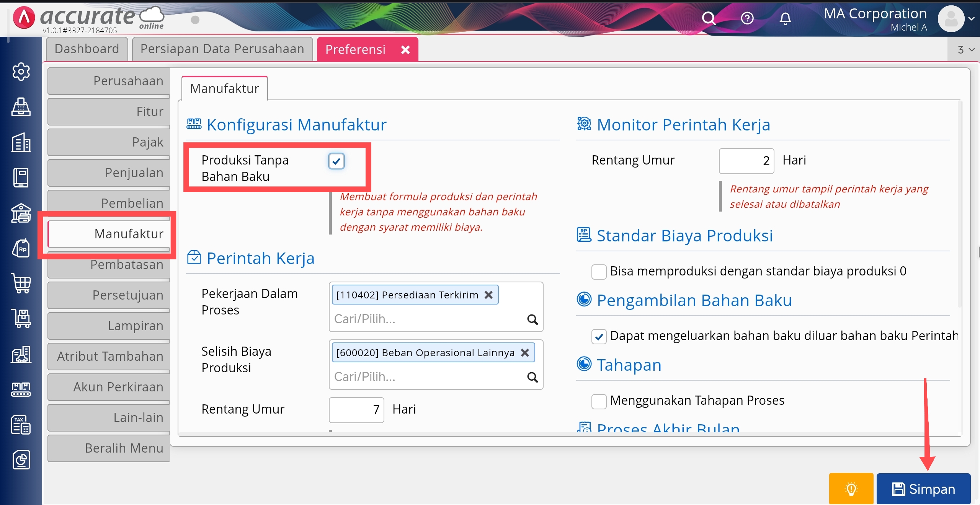Open Selisih Biaya Produksi search dropdown
980x505 pixels.
click(x=532, y=377)
